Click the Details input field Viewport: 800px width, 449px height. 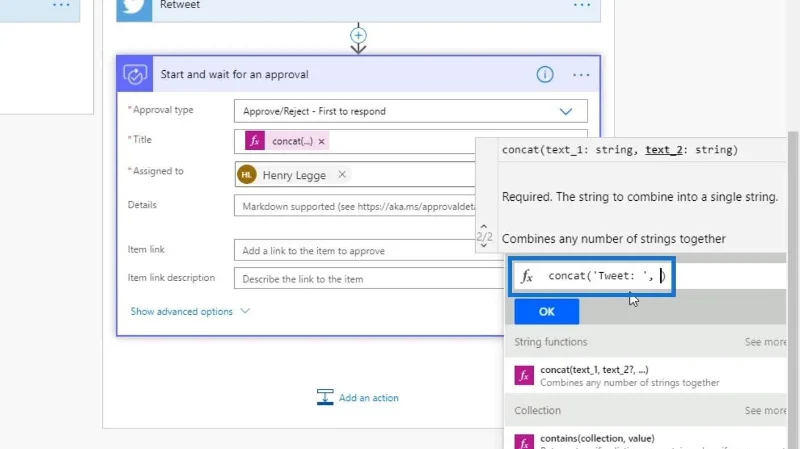[x=355, y=206]
